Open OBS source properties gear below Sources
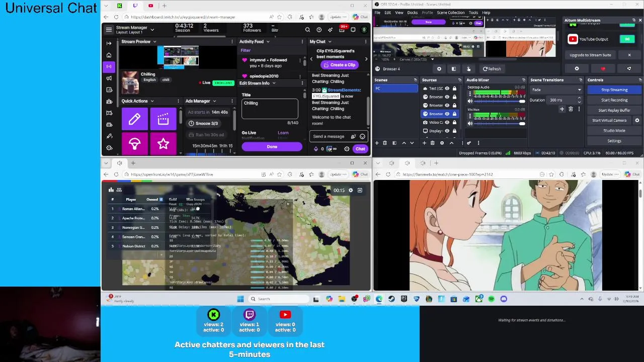The width and height of the screenshot is (644, 362). (x=442, y=143)
